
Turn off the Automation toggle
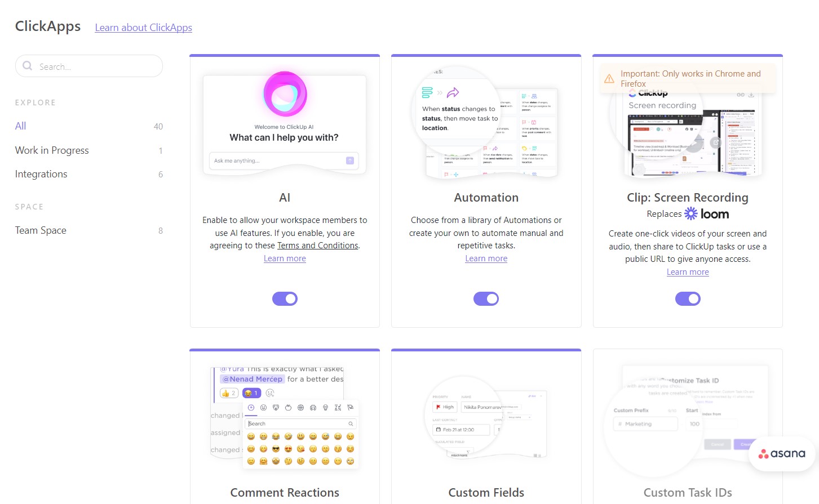pos(486,298)
